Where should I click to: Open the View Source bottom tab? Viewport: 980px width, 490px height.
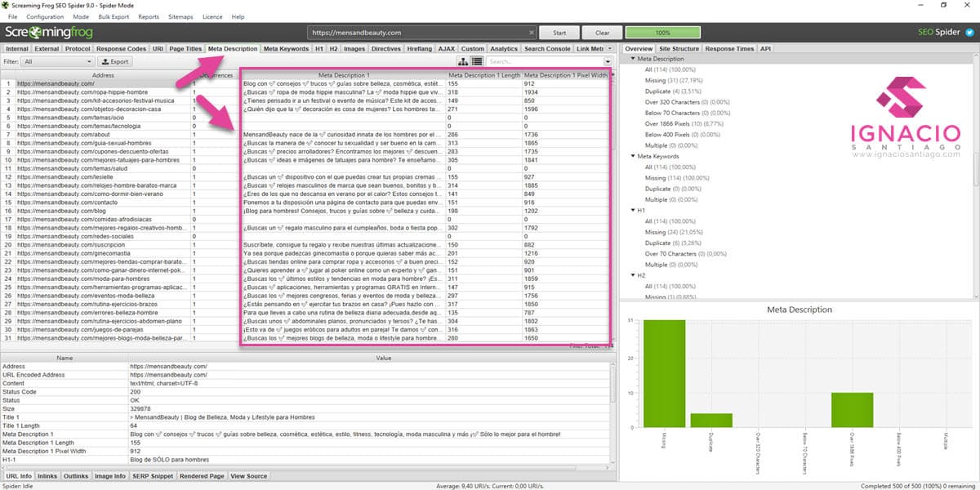point(249,475)
